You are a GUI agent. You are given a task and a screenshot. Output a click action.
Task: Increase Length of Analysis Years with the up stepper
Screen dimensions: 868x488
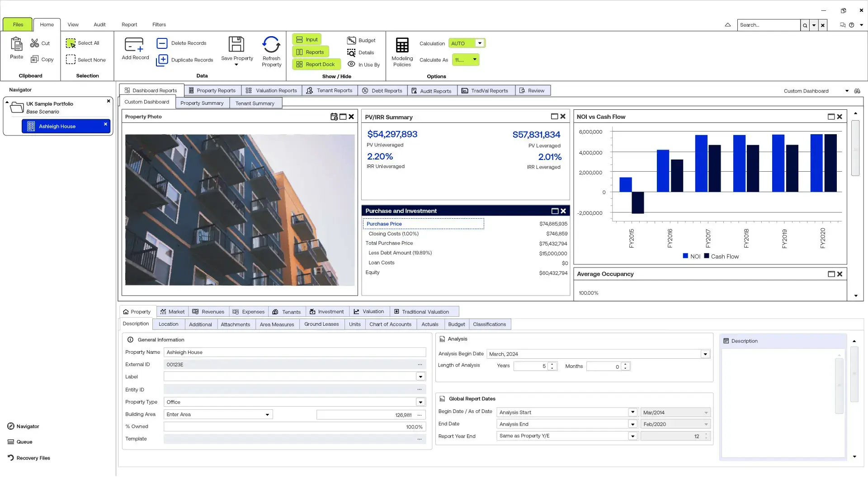(x=551, y=364)
